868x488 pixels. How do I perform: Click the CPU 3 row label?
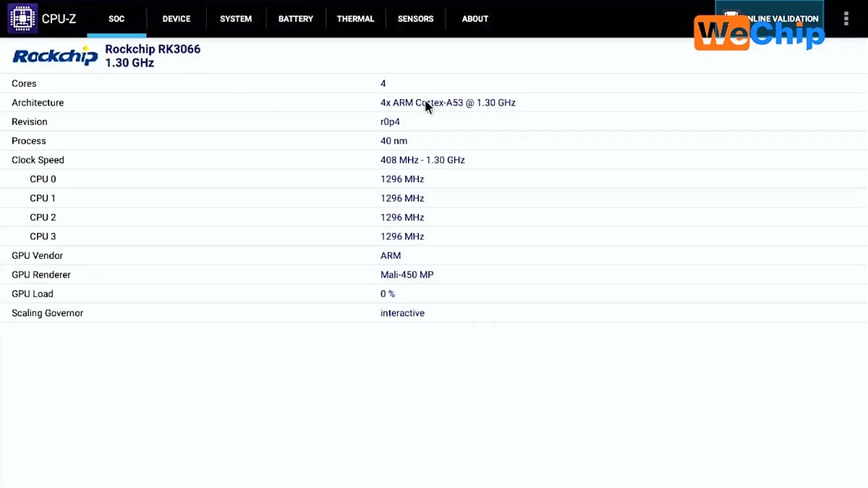[x=43, y=236]
